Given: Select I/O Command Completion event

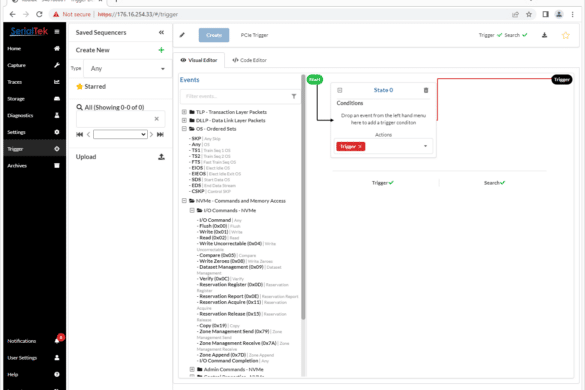Looking at the screenshot, I should 233,361.
